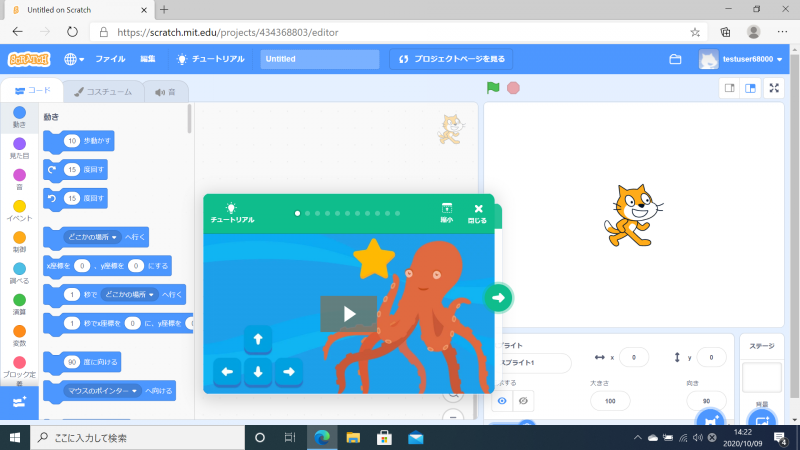
Task: Click the cat sprite on stage
Action: [633, 216]
